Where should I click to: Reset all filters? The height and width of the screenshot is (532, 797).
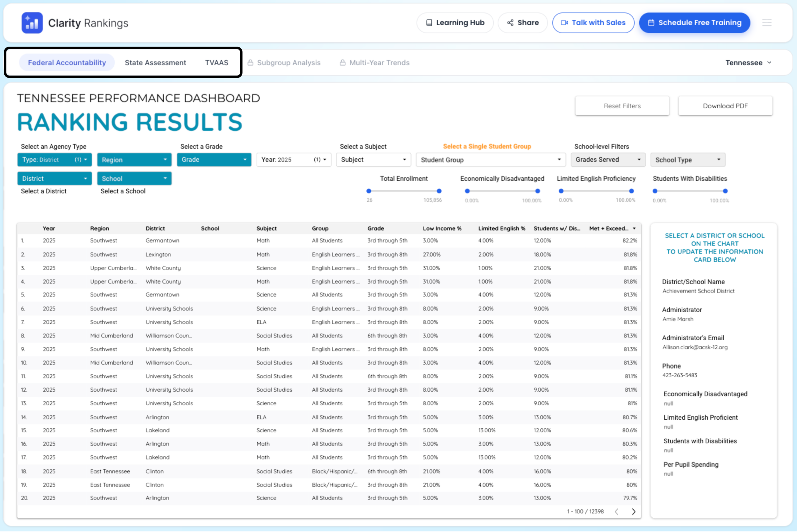pos(622,106)
